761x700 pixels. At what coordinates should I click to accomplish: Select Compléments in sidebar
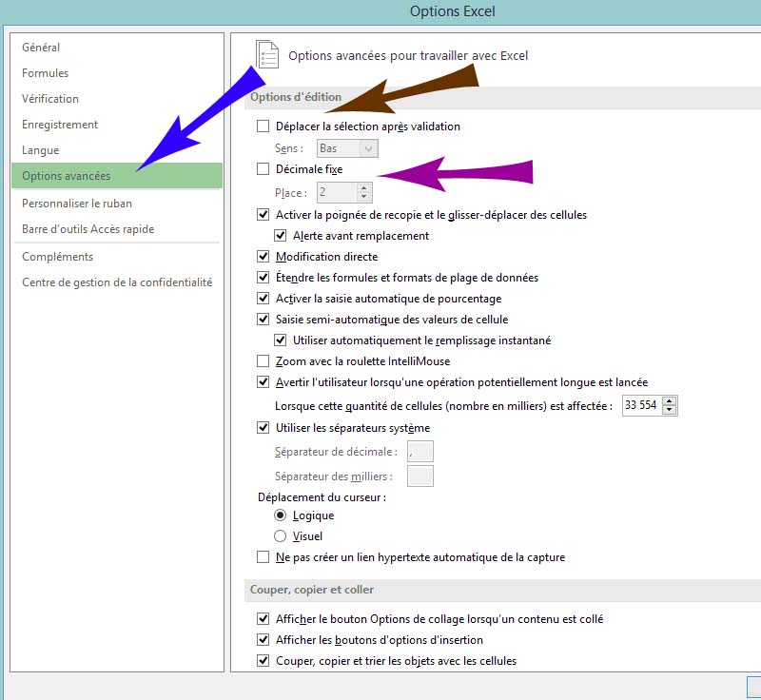pyautogui.click(x=57, y=257)
